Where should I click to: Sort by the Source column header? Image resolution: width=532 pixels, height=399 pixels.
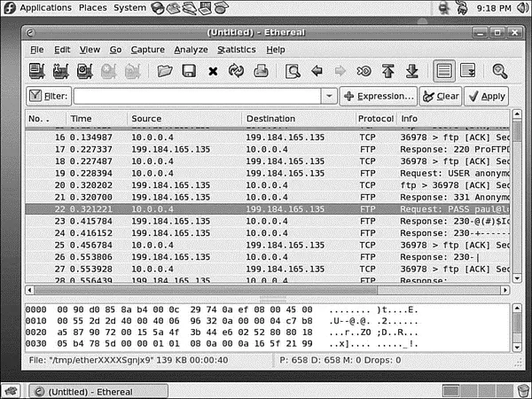pyautogui.click(x=184, y=119)
